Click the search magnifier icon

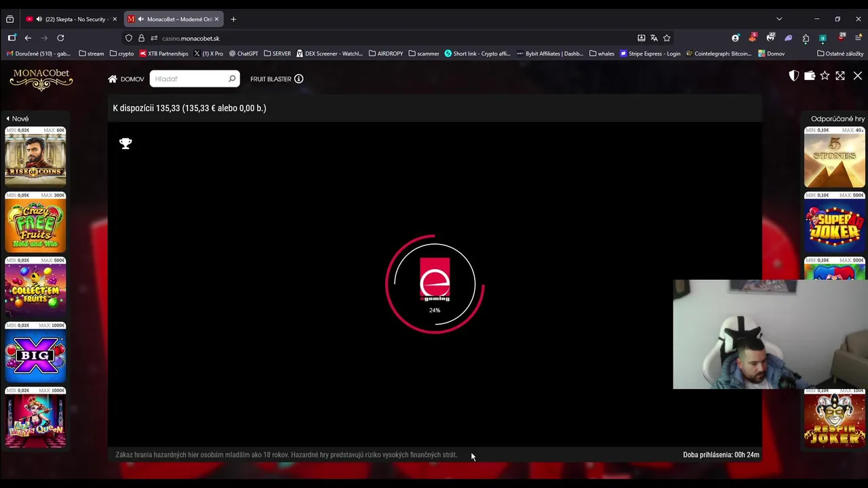tap(232, 79)
